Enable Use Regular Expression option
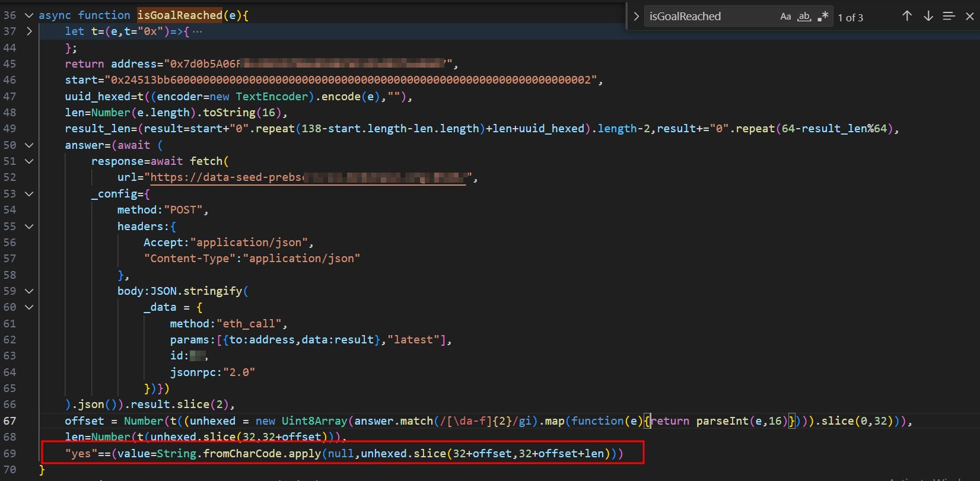 [x=823, y=17]
